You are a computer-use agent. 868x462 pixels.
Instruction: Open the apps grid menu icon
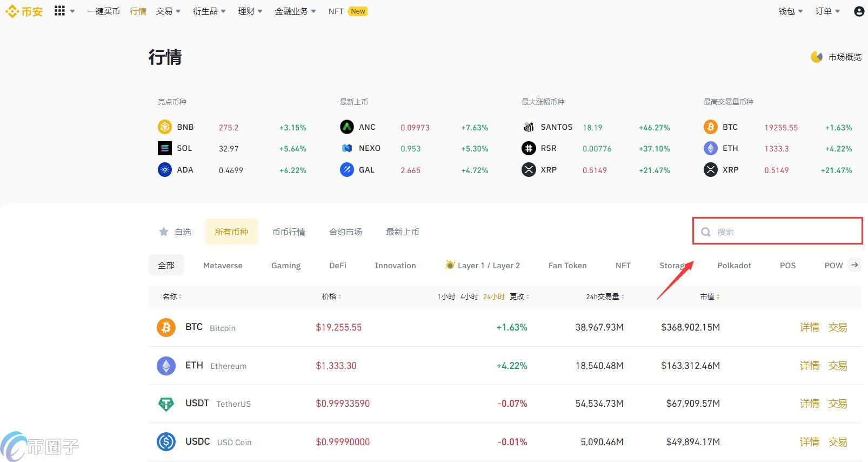(x=59, y=11)
